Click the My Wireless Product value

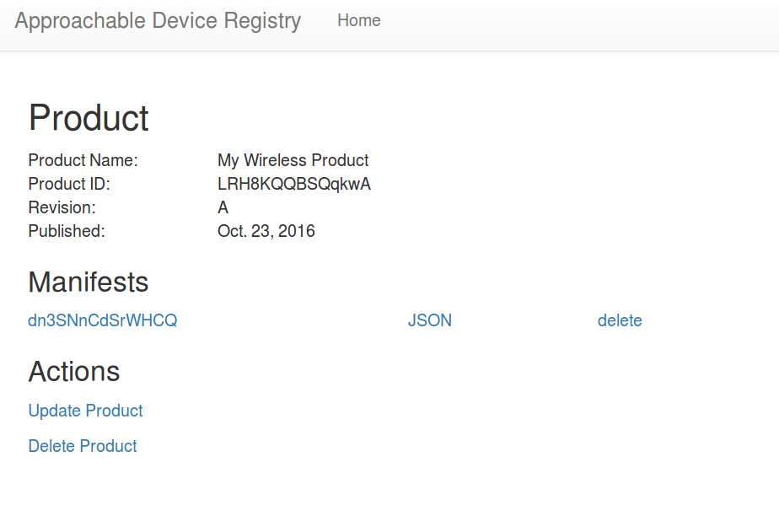tap(293, 160)
